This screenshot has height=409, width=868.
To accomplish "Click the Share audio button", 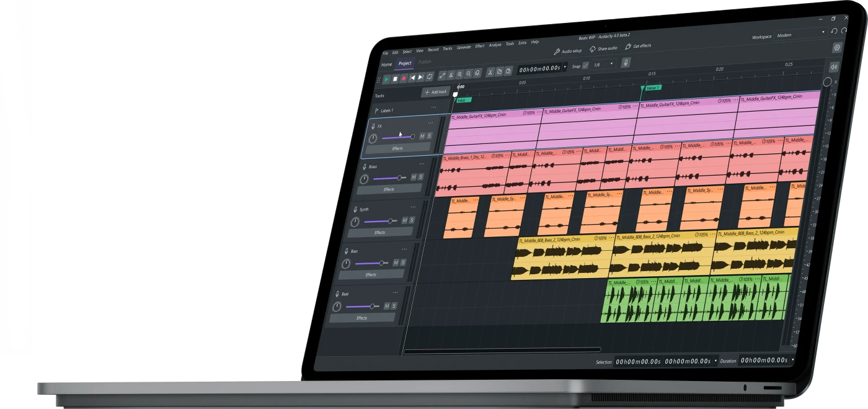I will [x=603, y=48].
